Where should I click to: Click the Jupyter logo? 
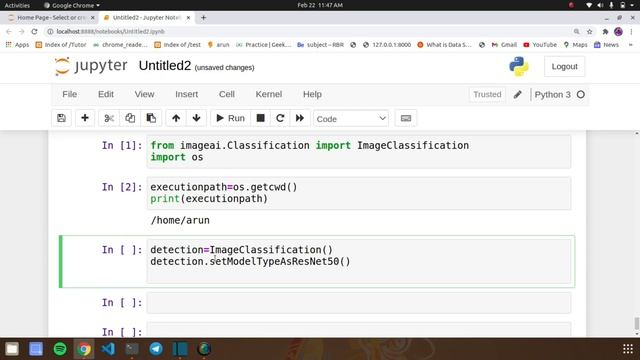(x=91, y=66)
